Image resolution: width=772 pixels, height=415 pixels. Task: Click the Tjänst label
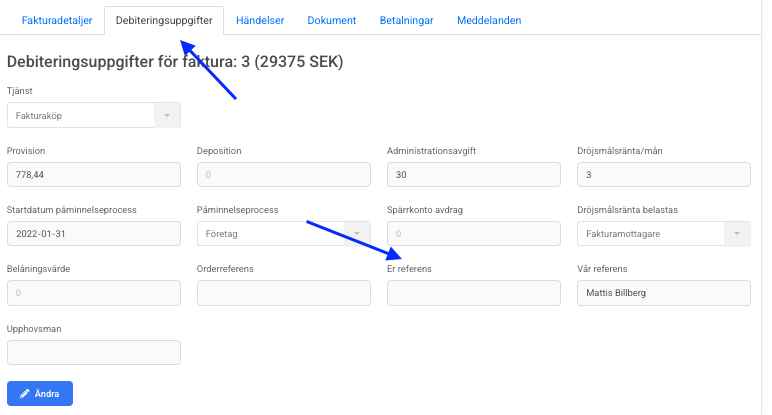tap(20, 91)
